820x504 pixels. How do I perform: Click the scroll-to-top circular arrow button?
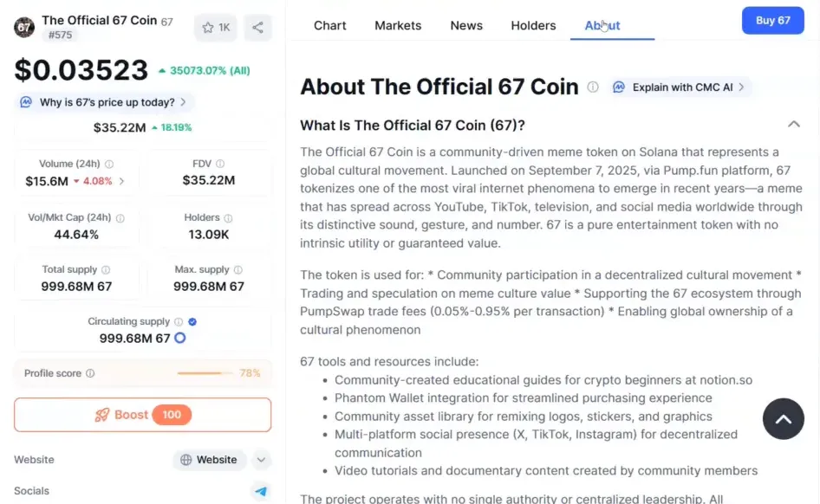(x=783, y=419)
